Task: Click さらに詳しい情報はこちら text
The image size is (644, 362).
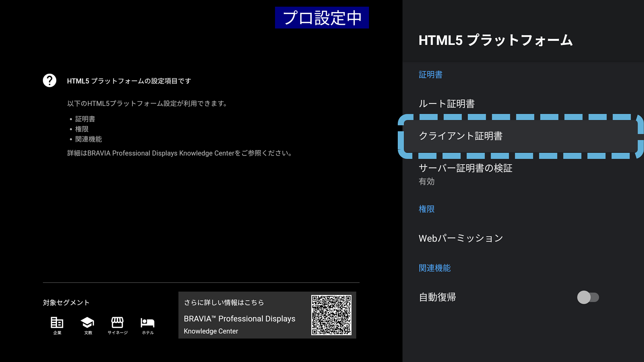Action: [224, 303]
